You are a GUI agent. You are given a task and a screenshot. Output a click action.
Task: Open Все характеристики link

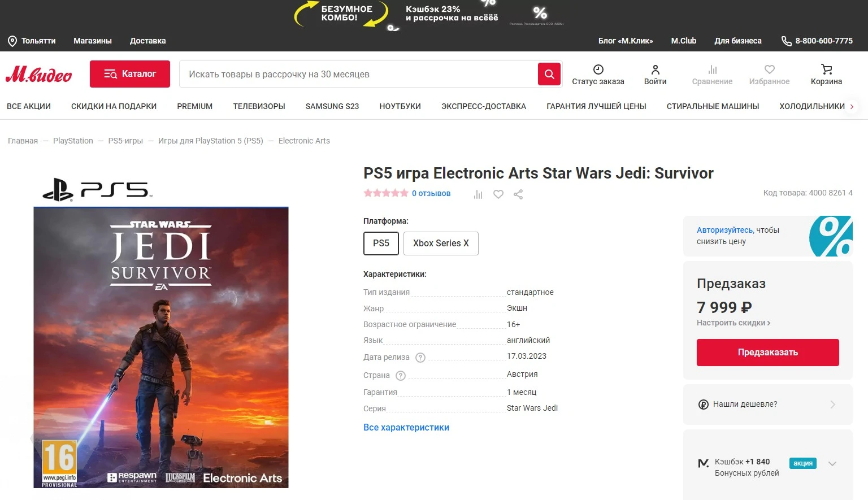coord(406,428)
